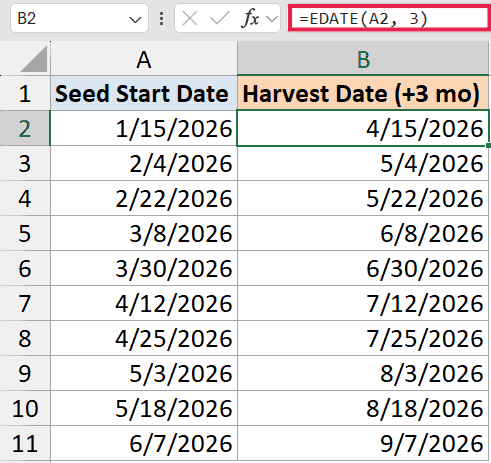
Task: Click cell containing 7/12/2026
Action: pos(363,304)
